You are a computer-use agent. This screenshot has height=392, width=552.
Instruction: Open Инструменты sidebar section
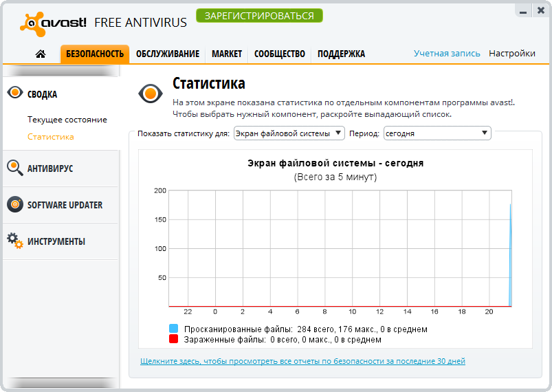pyautogui.click(x=60, y=241)
